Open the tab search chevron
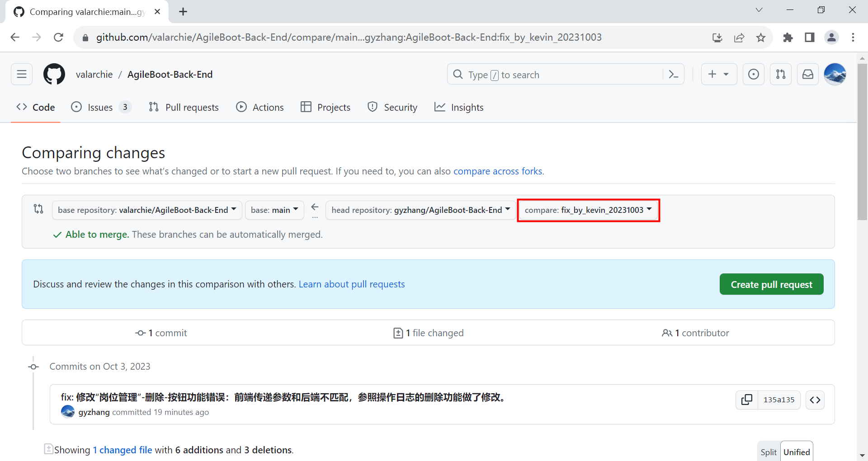Viewport: 868px width, 461px height. coord(759,10)
